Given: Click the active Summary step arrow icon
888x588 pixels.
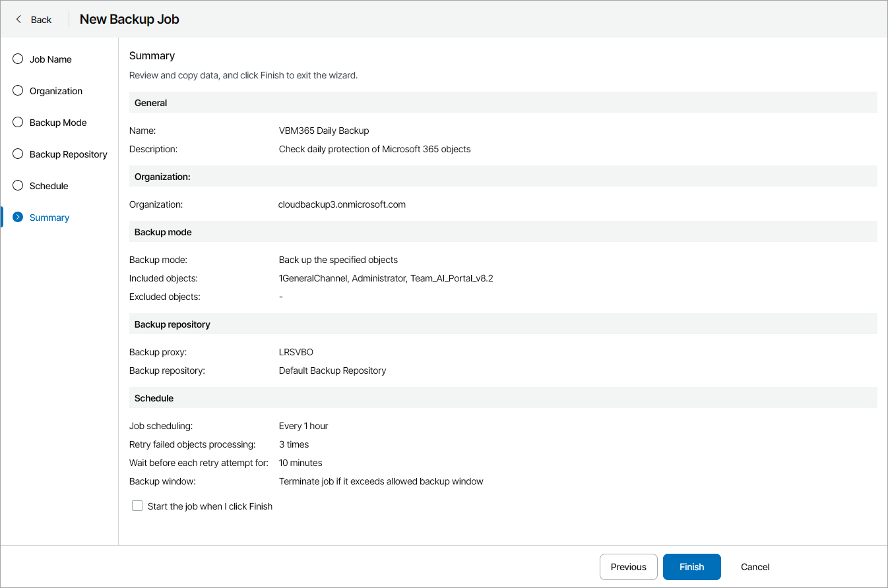Looking at the screenshot, I should click(18, 217).
